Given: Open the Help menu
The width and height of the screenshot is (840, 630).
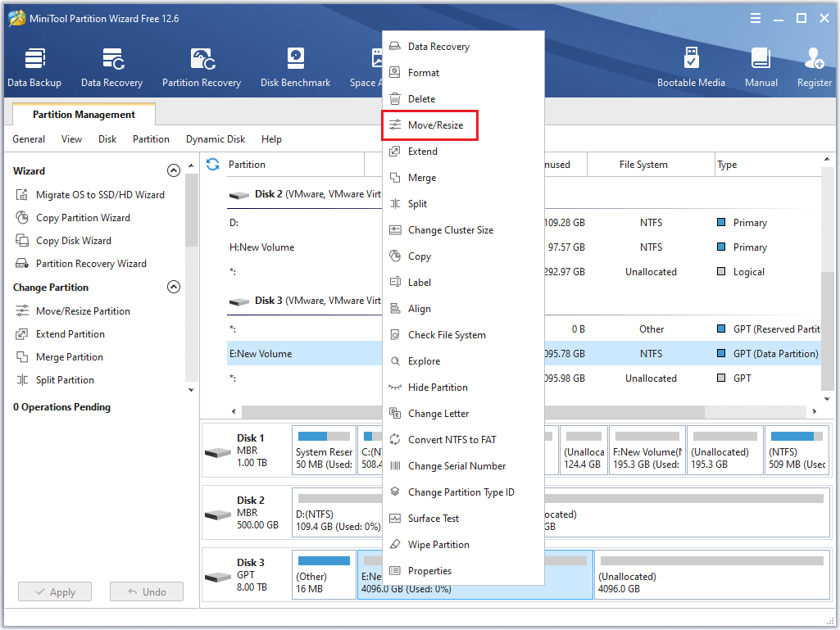Looking at the screenshot, I should (271, 139).
